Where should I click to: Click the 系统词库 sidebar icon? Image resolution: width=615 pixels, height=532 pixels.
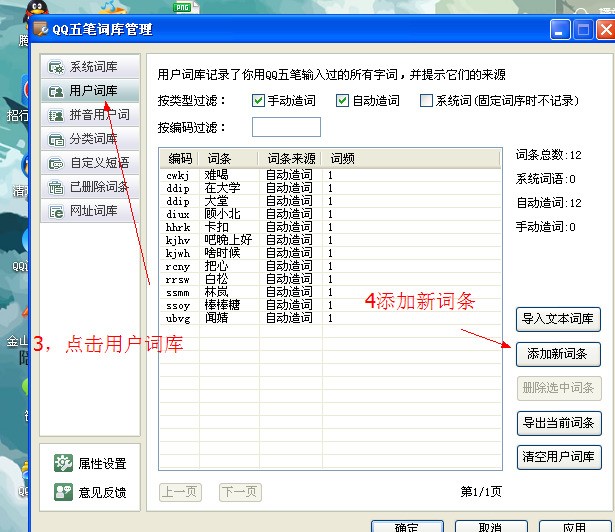click(56, 67)
